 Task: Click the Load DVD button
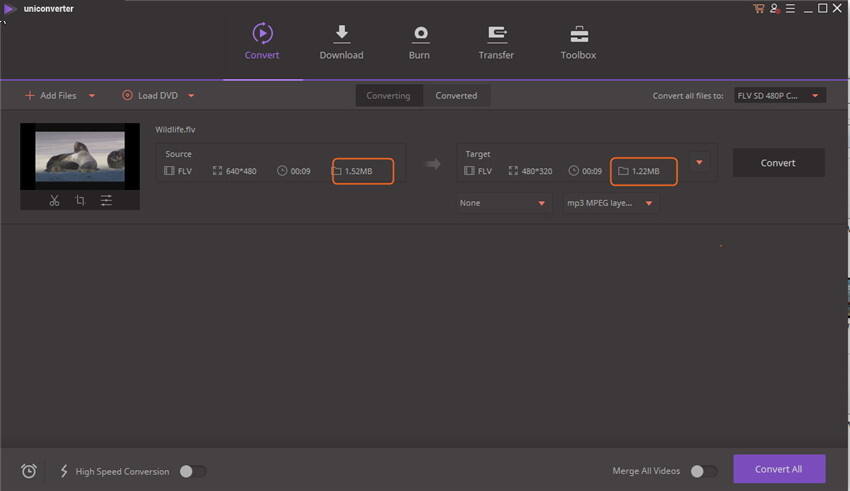tap(150, 96)
